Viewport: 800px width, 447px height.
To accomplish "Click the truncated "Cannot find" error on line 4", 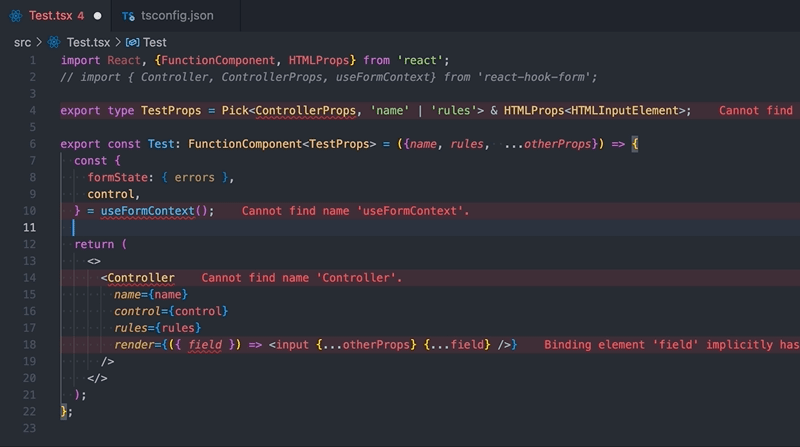I will tap(756, 111).
